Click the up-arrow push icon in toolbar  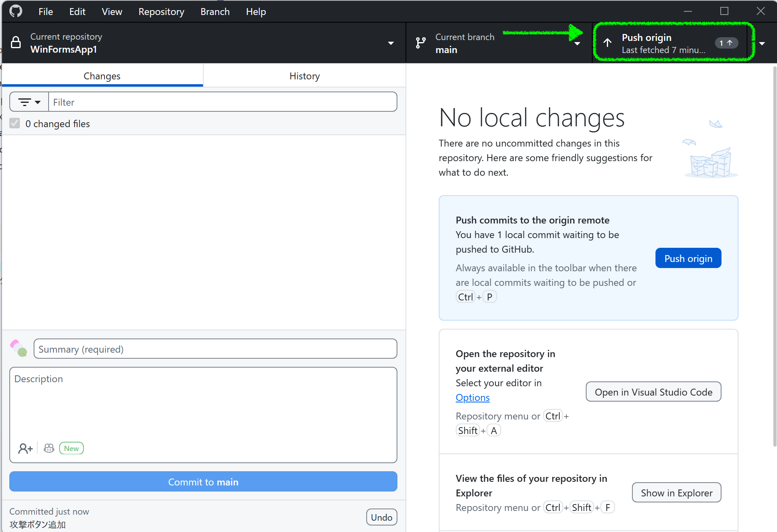coord(607,43)
